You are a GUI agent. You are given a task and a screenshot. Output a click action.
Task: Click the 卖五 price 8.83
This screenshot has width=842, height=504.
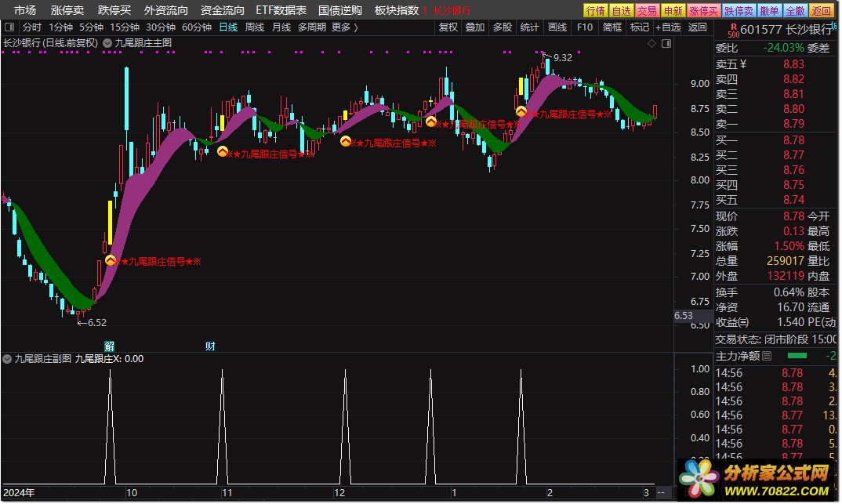pyautogui.click(x=793, y=63)
